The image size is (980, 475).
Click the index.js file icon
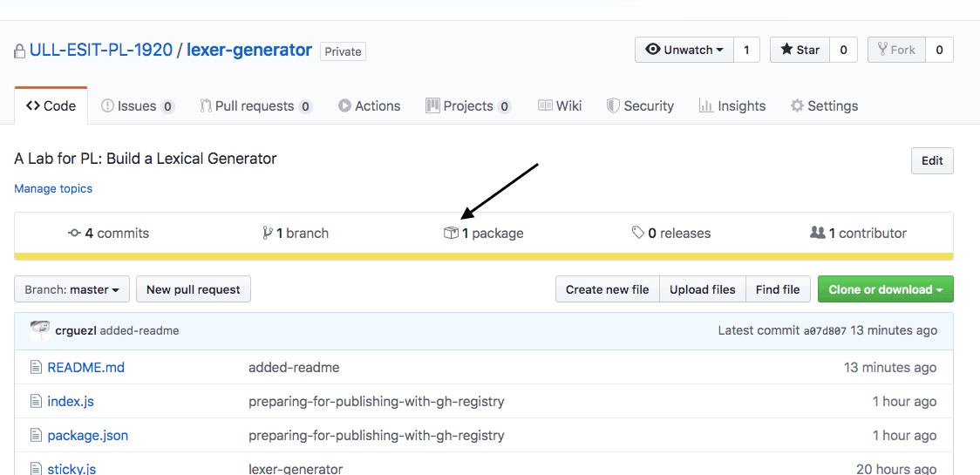(36, 401)
